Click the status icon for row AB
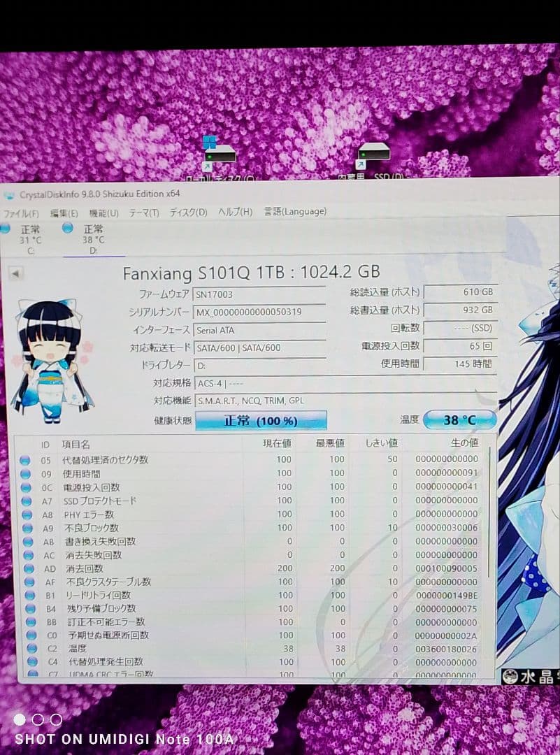The image size is (560, 755). [x=28, y=542]
